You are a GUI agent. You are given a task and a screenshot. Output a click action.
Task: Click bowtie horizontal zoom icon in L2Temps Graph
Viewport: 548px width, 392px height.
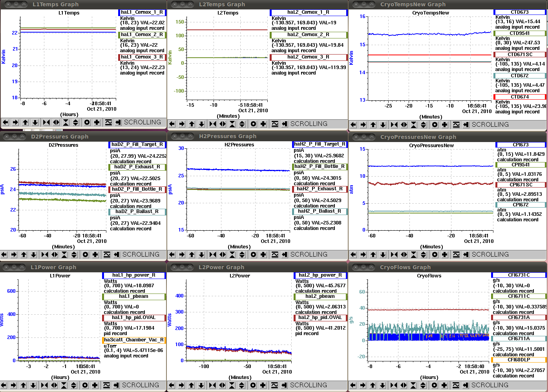click(x=213, y=124)
